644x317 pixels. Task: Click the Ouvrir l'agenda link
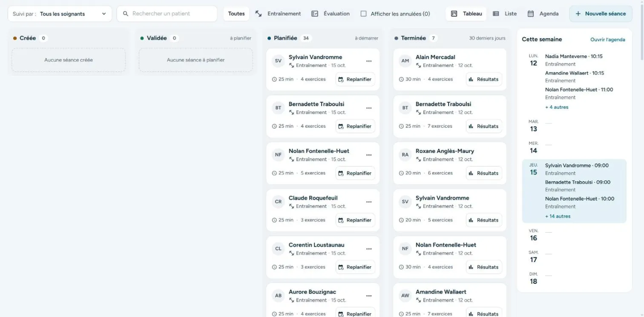tap(608, 40)
